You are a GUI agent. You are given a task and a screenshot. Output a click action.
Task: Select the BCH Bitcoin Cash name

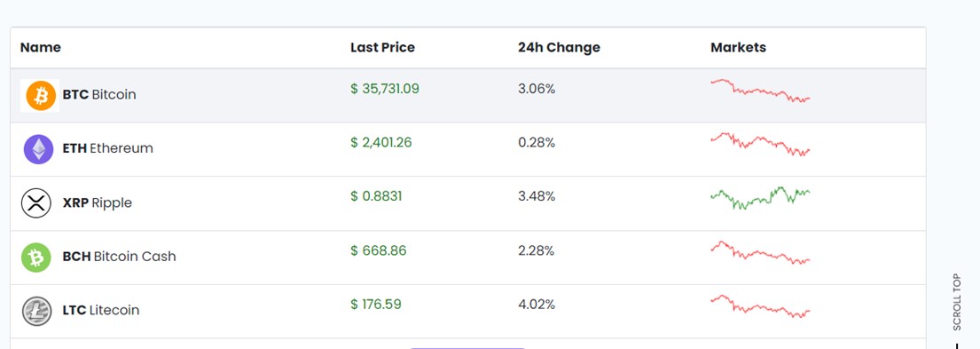(120, 257)
